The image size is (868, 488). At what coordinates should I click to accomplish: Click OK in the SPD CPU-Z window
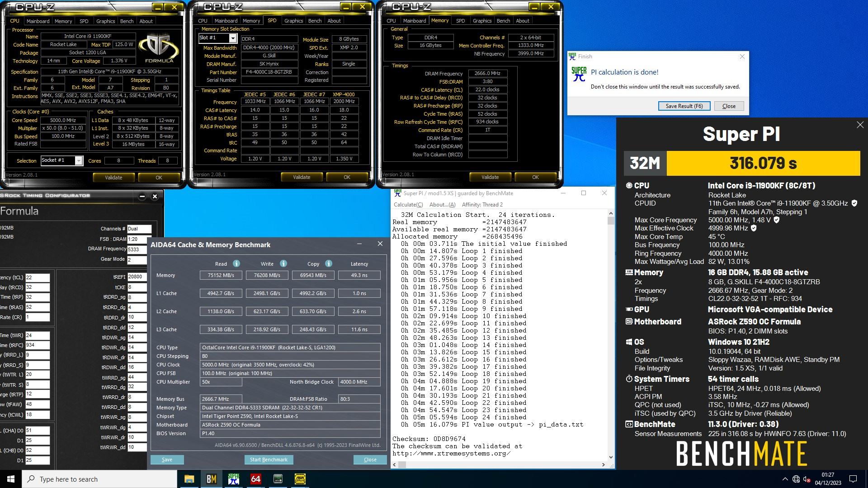pyautogui.click(x=347, y=177)
